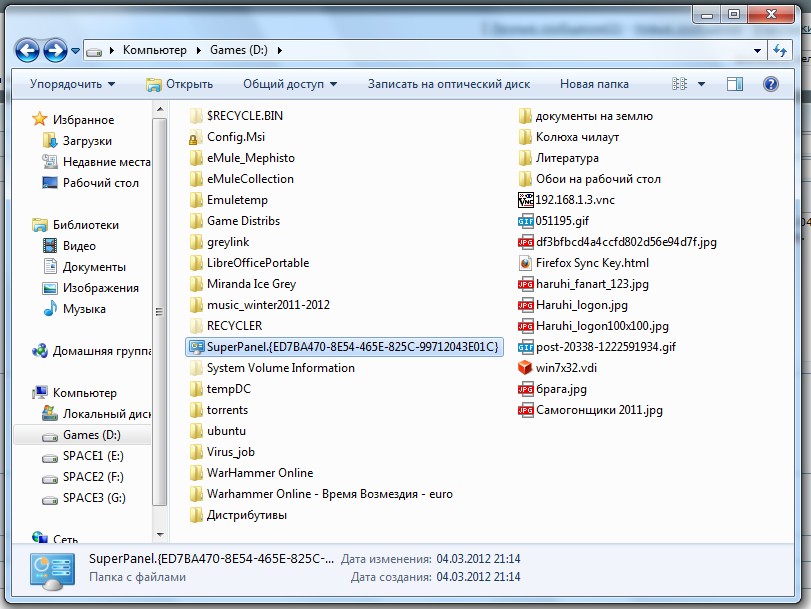Screen dimensions: 811x609
Task: Select the документы на землю folder icon
Action: click(525, 116)
